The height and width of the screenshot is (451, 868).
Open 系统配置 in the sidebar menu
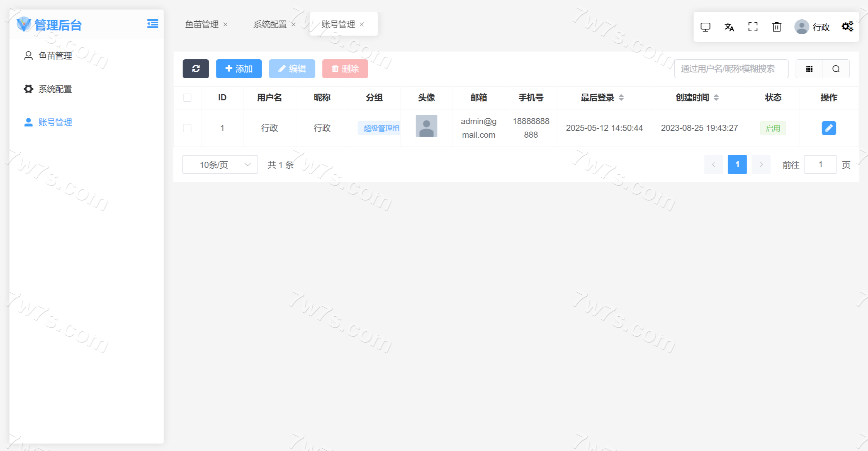click(x=55, y=89)
